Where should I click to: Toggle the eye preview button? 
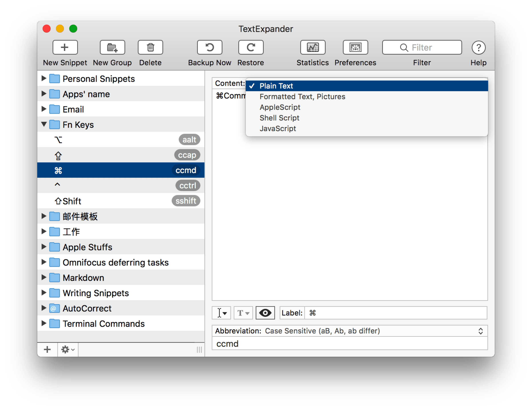(x=265, y=313)
